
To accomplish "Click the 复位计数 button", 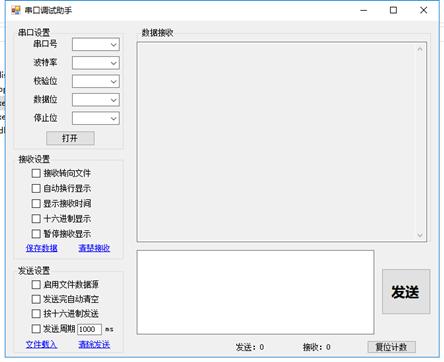I will (x=392, y=347).
